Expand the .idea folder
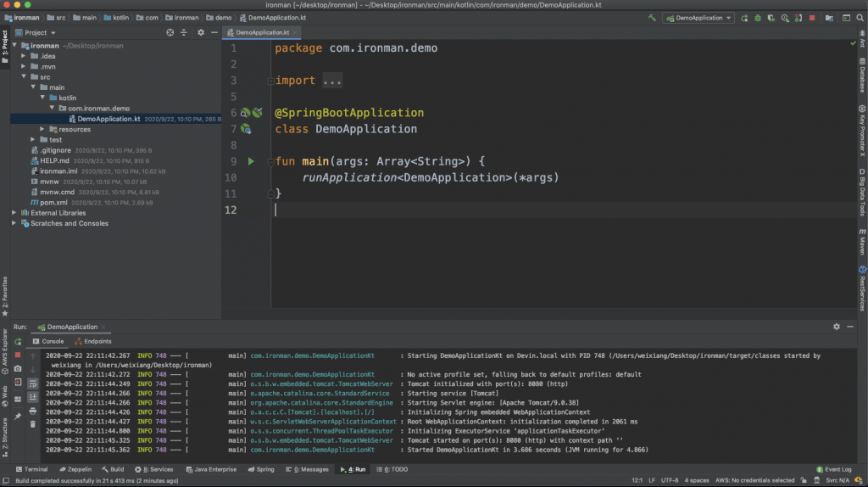The height and width of the screenshot is (487, 868). (24, 56)
